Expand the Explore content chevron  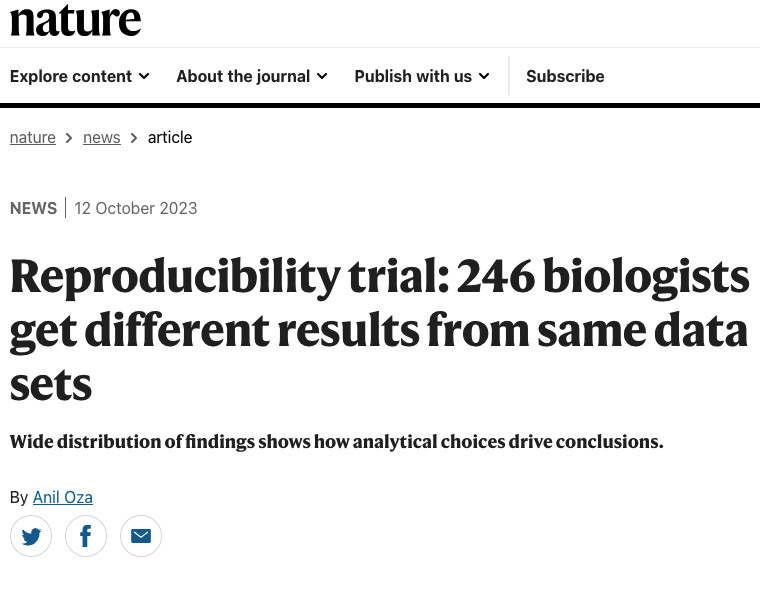(x=144, y=76)
